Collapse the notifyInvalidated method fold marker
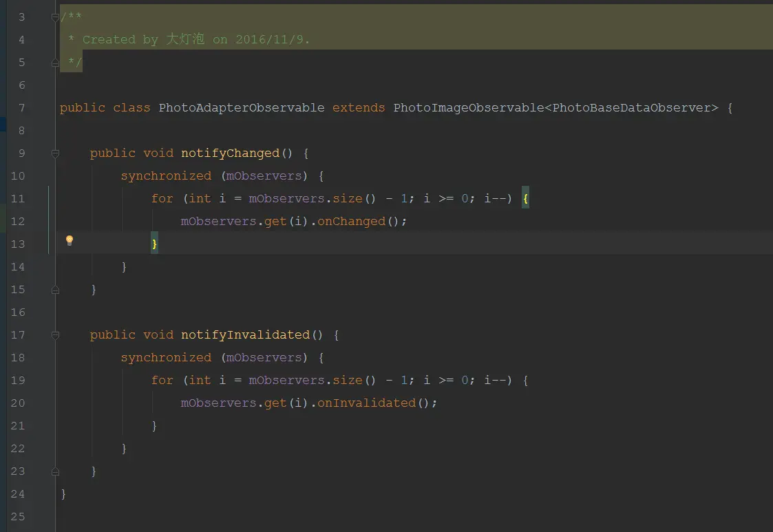 click(55, 335)
